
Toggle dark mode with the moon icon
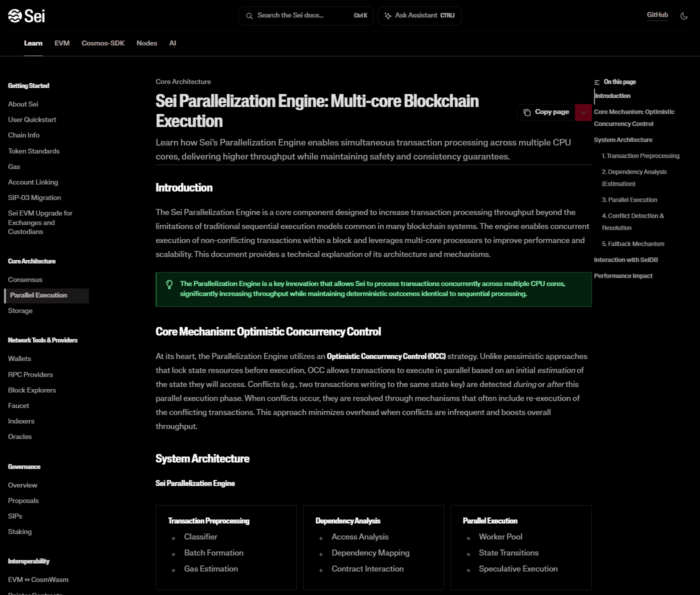click(x=684, y=16)
